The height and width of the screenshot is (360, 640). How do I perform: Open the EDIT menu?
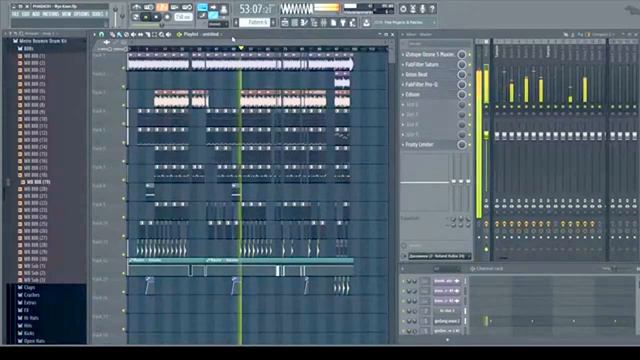pos(25,14)
